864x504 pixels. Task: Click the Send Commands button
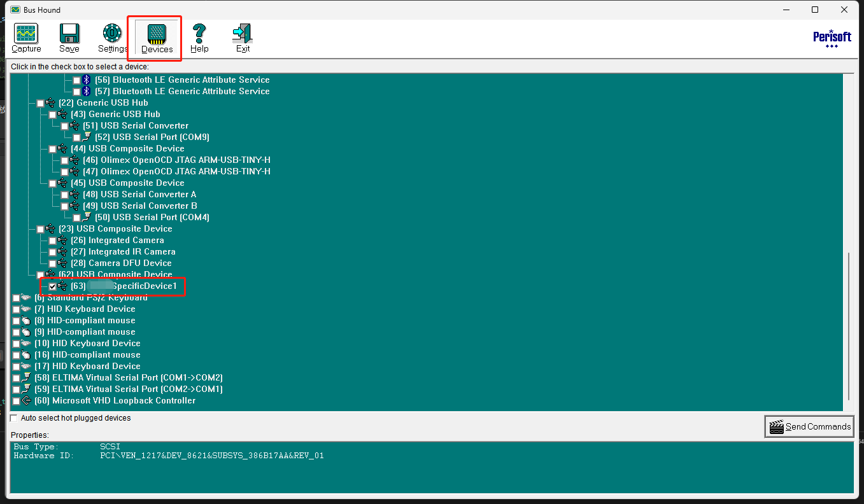point(809,426)
